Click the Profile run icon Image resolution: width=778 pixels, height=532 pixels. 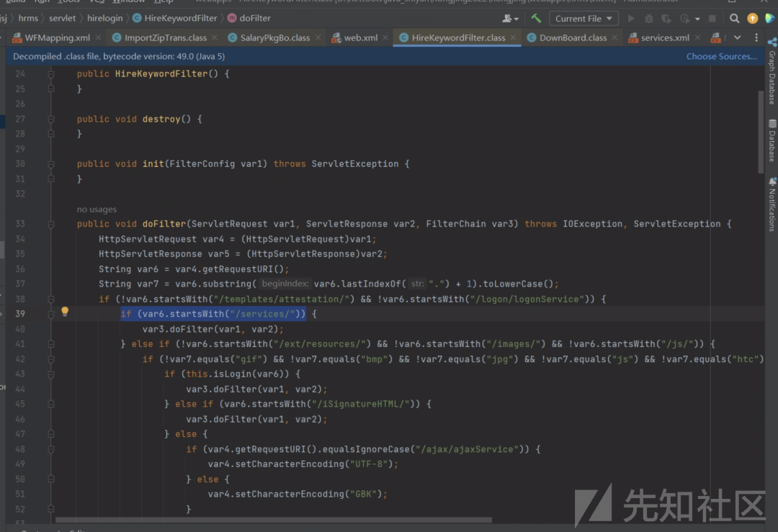tap(685, 18)
